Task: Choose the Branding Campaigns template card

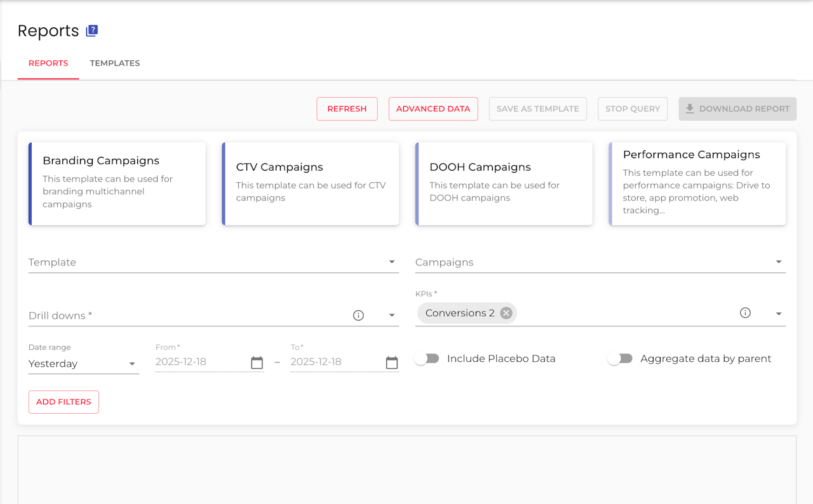Action: [x=118, y=183]
